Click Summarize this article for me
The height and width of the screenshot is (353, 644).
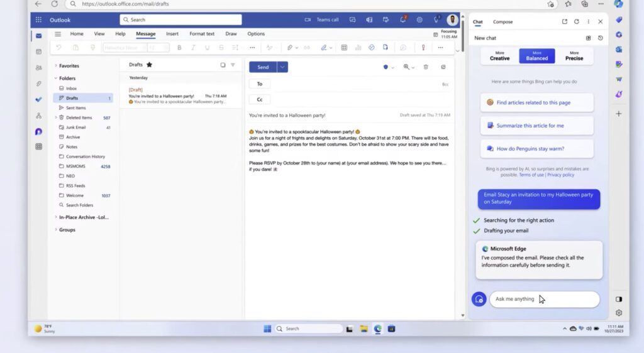click(537, 126)
